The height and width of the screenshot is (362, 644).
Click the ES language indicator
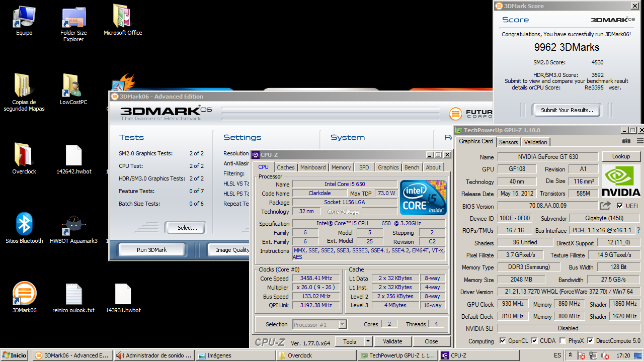coord(557,355)
